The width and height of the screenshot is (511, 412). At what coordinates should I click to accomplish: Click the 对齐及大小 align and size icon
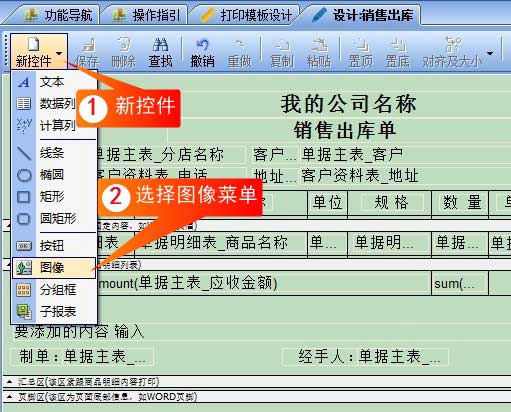tap(452, 53)
